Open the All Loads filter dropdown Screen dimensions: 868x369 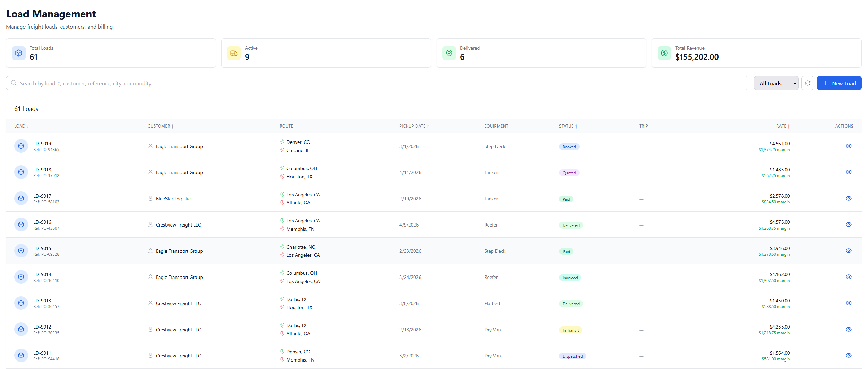[776, 83]
